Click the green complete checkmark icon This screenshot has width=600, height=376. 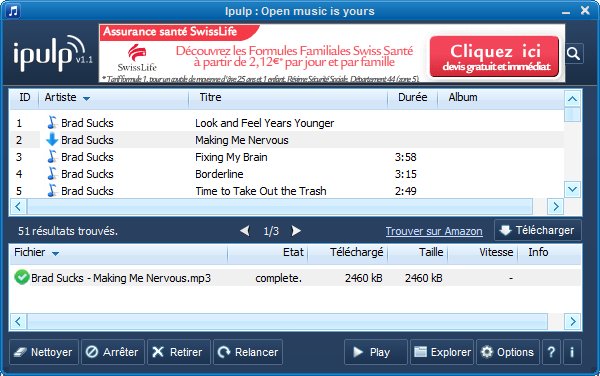tap(22, 277)
